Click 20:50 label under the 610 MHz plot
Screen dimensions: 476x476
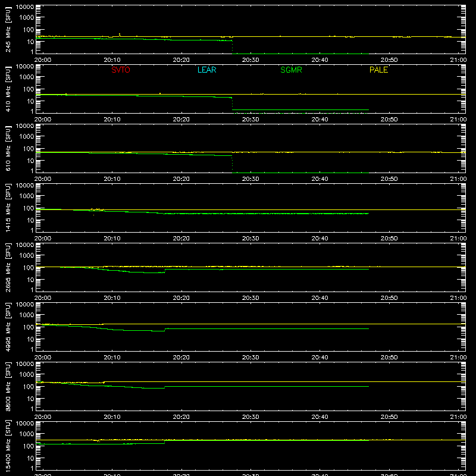coord(389,179)
